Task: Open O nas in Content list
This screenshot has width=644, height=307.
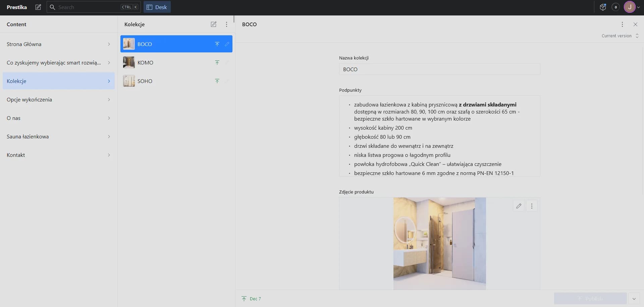Action: pos(59,118)
